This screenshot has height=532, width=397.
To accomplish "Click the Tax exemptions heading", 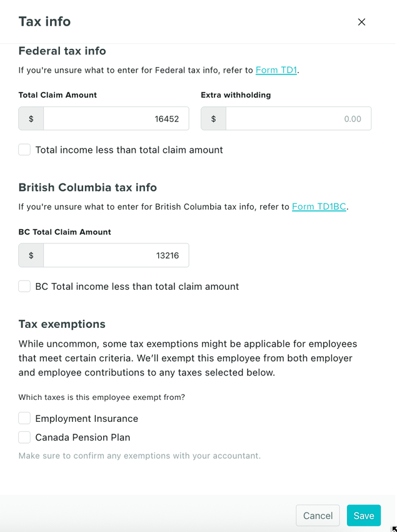I will coord(62,324).
